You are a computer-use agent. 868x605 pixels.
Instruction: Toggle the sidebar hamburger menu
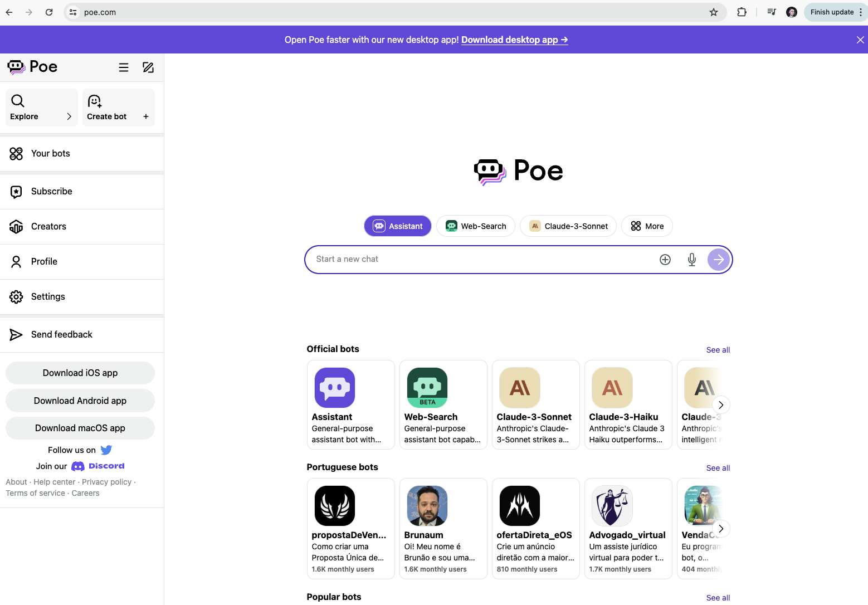click(124, 67)
